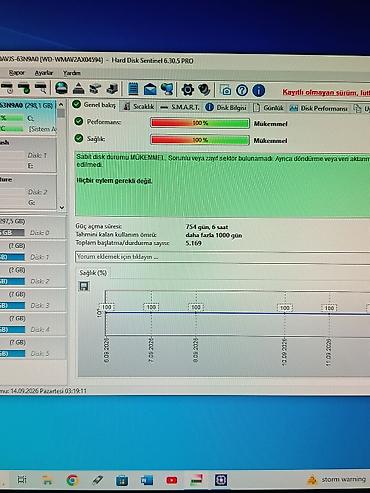Click the 5.169 start/stop count value
This screenshot has height=493, width=370.
[x=193, y=243]
